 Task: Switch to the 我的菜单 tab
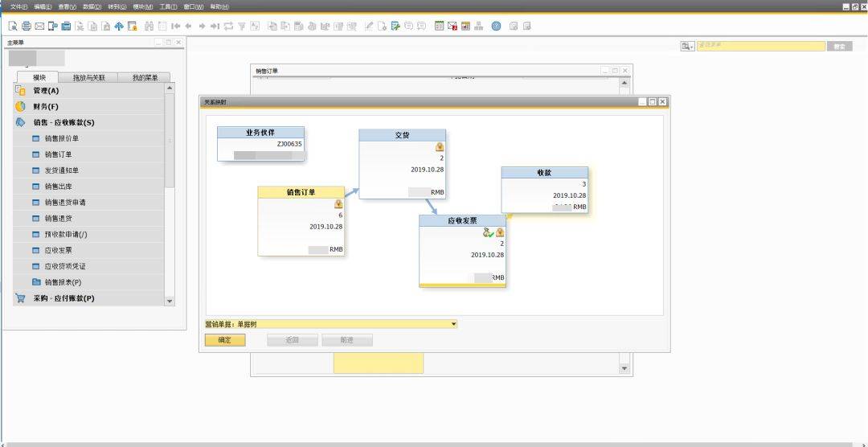(145, 78)
